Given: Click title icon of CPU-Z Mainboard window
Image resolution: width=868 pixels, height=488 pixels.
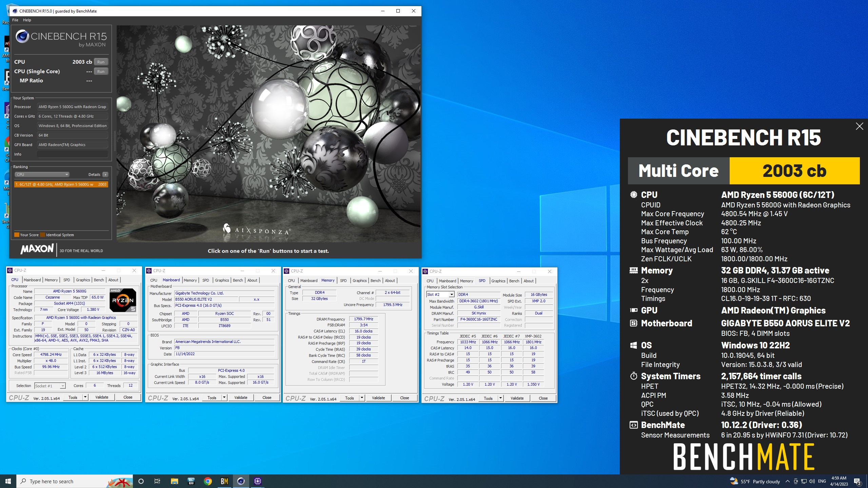Looking at the screenshot, I should point(149,270).
